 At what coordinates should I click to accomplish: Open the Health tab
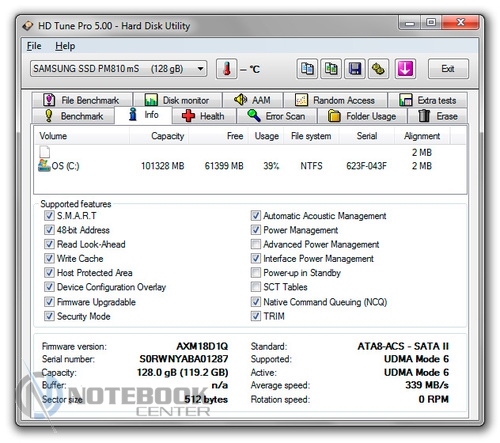click(x=204, y=116)
